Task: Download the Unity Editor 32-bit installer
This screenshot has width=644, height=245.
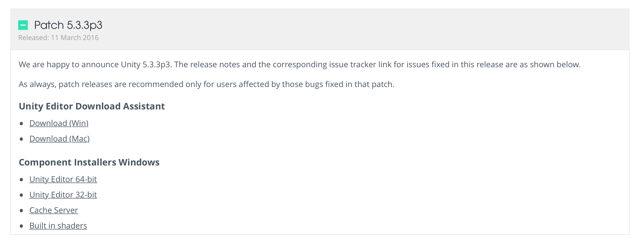Action: 63,195
